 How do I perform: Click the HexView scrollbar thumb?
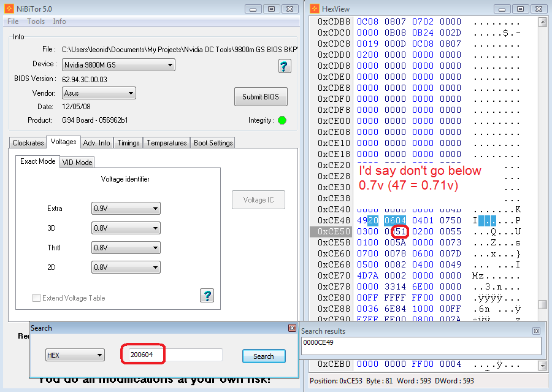pos(543,304)
